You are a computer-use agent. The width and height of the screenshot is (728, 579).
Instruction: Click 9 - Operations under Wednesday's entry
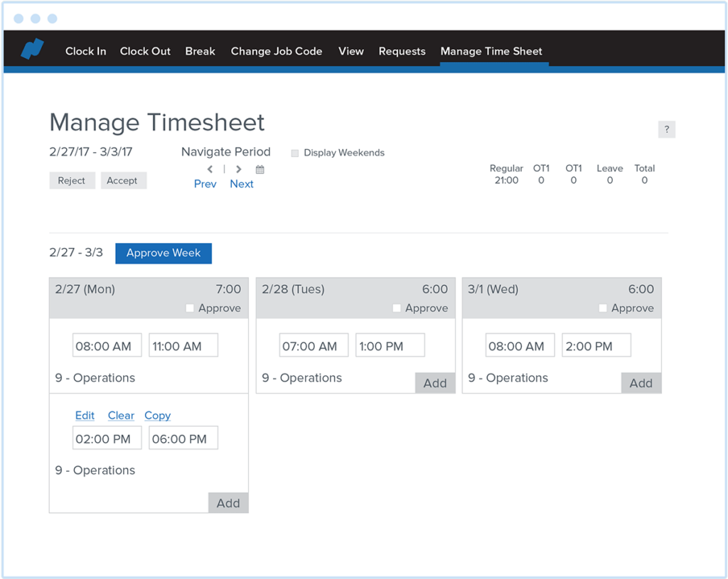508,378
